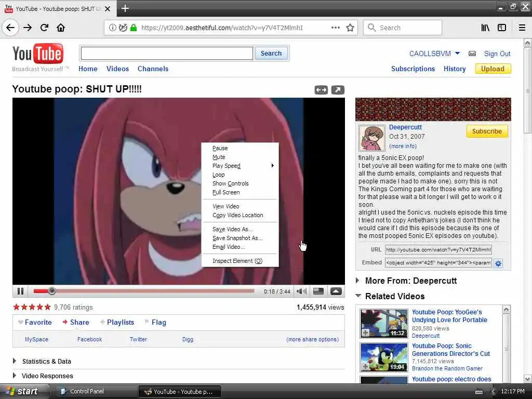Open video in pop-out arrow icon above player

338,90
